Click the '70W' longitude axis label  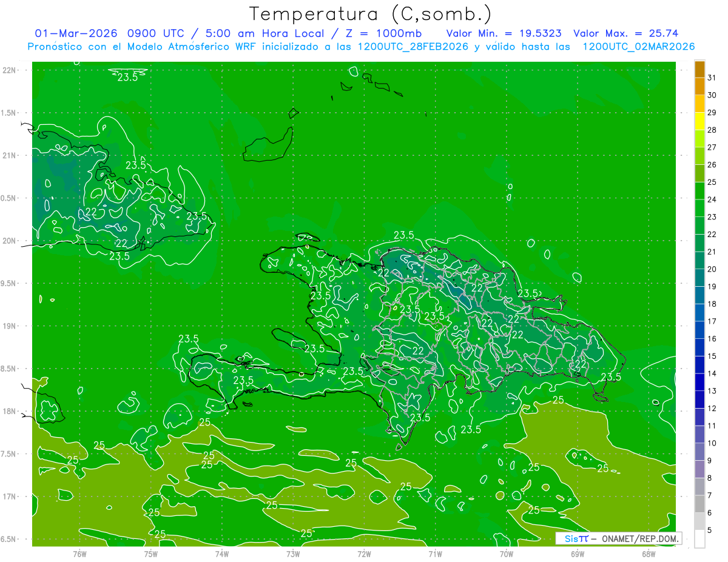point(507,554)
